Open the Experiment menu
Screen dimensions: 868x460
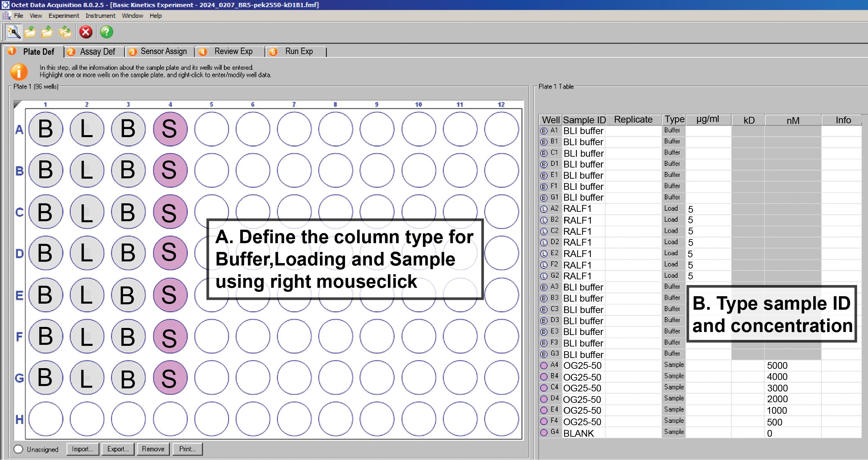tap(64, 16)
